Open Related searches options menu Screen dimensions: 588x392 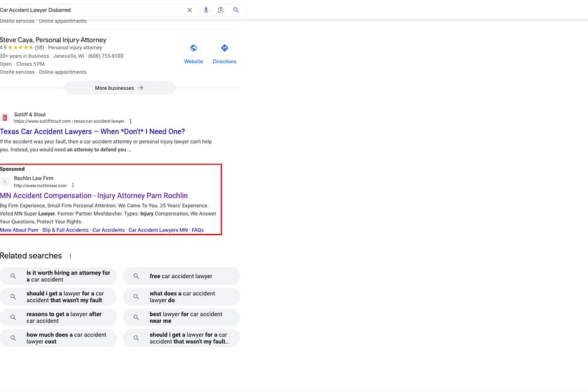coord(70,256)
